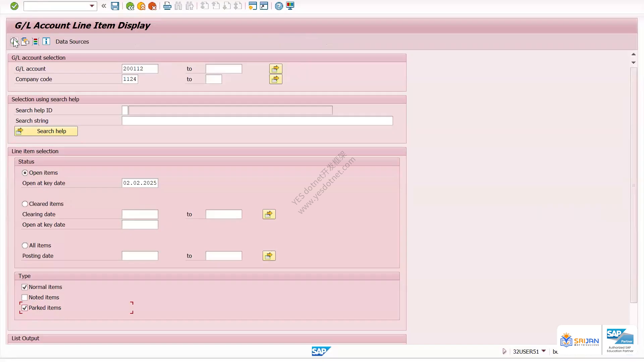The width and height of the screenshot is (644, 362).
Task: Expand the 32USER51 status bar dropdown
Action: coord(544,351)
